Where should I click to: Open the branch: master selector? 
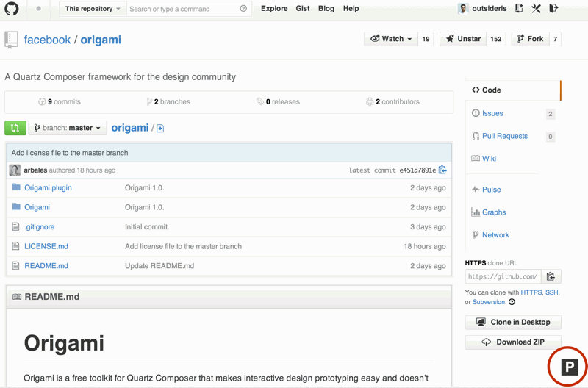(68, 128)
